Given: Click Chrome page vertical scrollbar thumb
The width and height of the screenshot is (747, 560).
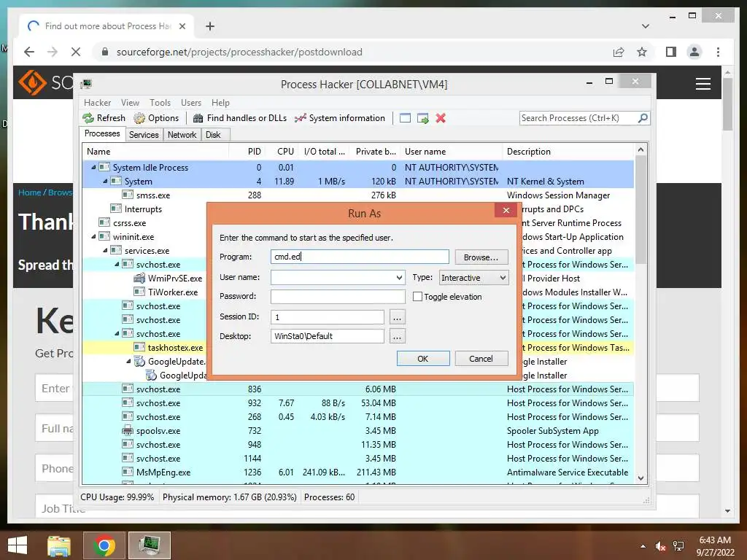Looking at the screenshot, I should pyautogui.click(x=727, y=104).
